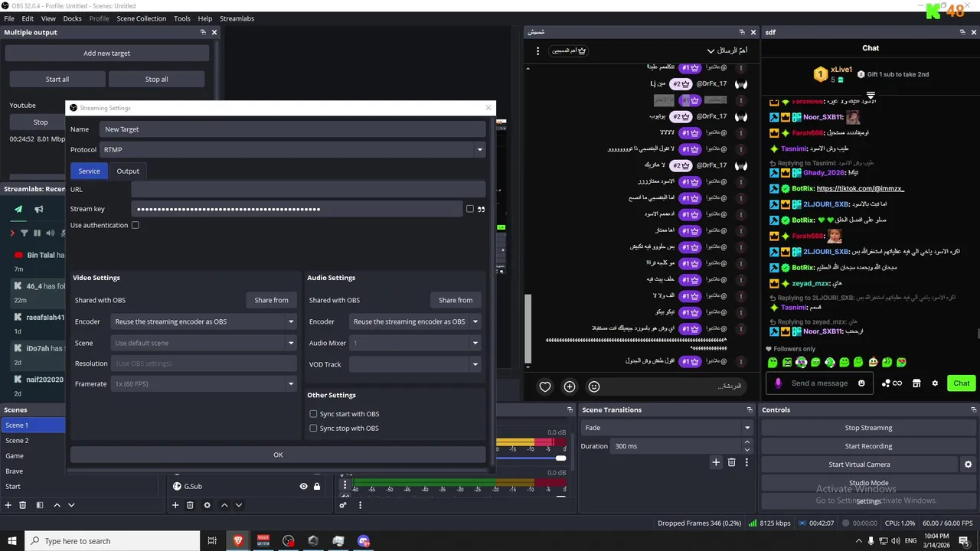This screenshot has height=551, width=980.
Task: Remove selected scene with trash icon
Action: pyautogui.click(x=23, y=505)
